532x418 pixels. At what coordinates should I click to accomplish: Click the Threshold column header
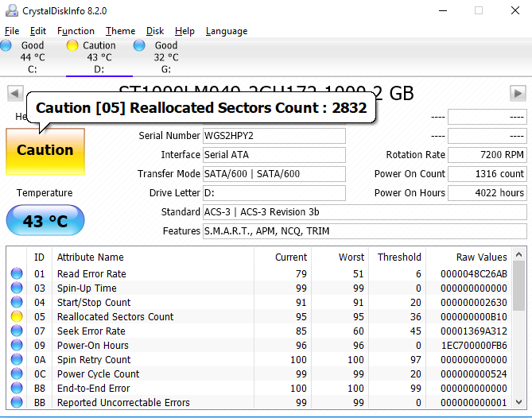click(398, 257)
